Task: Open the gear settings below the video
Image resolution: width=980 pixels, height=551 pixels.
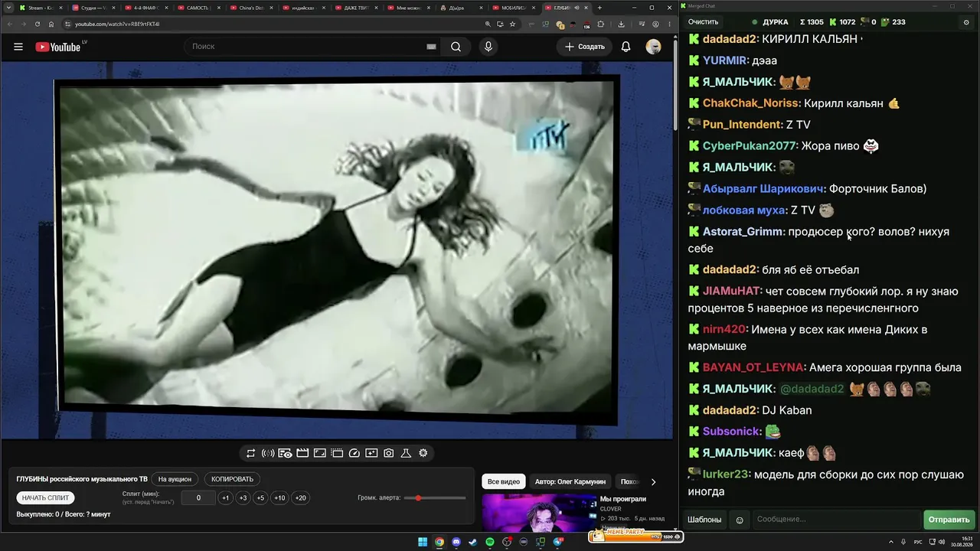Action: 423,453
